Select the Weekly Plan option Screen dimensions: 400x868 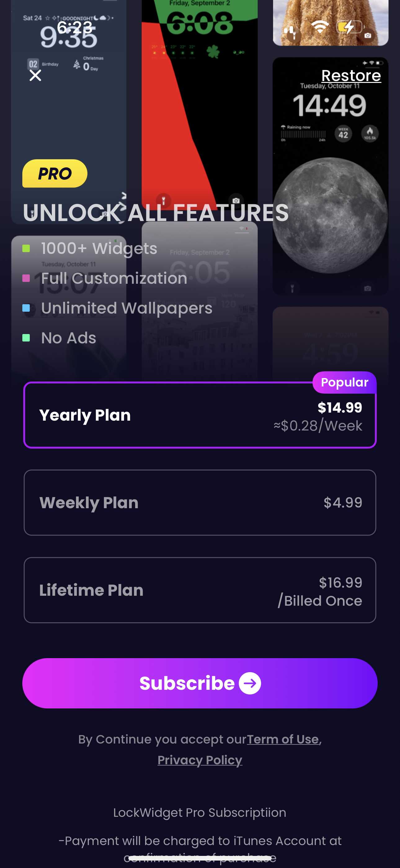coord(200,502)
